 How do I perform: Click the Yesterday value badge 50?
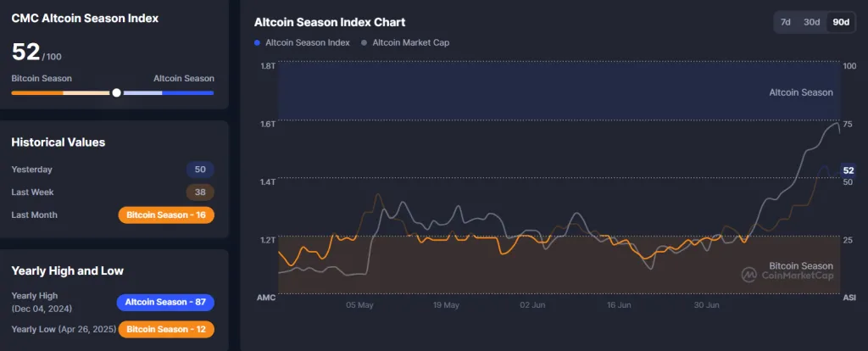tap(200, 170)
